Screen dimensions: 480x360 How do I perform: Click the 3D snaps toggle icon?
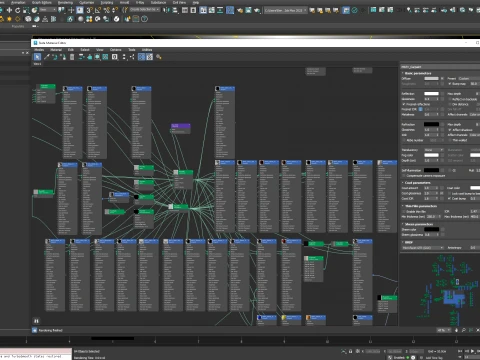point(89,10)
